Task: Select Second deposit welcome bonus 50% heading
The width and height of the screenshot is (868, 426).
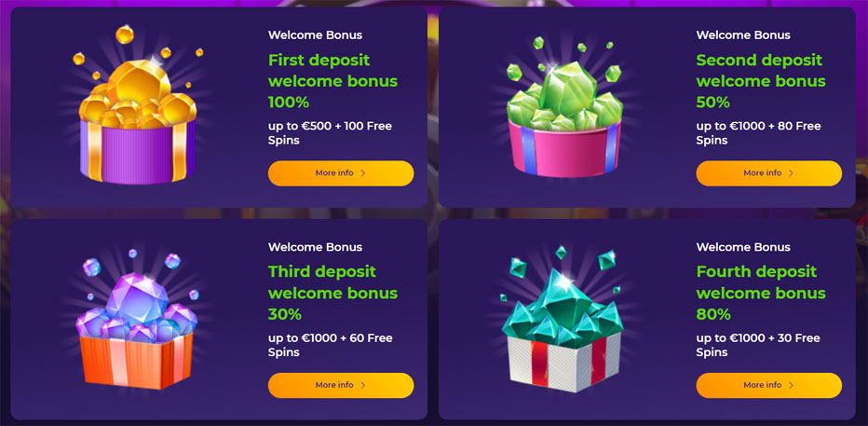Action: click(x=761, y=81)
